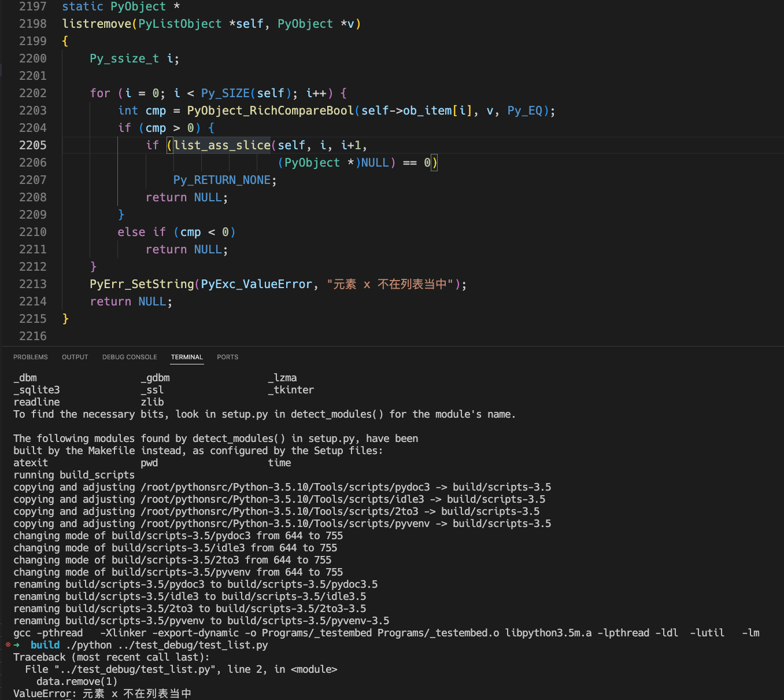This screenshot has width=784, height=700.
Task: Open the OUTPUT panel tab
Action: [x=75, y=357]
